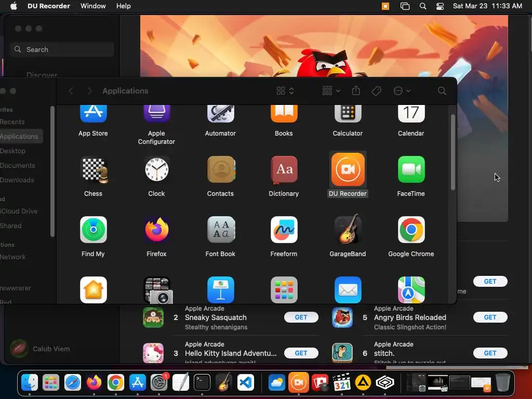Select the Dictionary app icon
This screenshot has width=532, height=399.
click(284, 169)
